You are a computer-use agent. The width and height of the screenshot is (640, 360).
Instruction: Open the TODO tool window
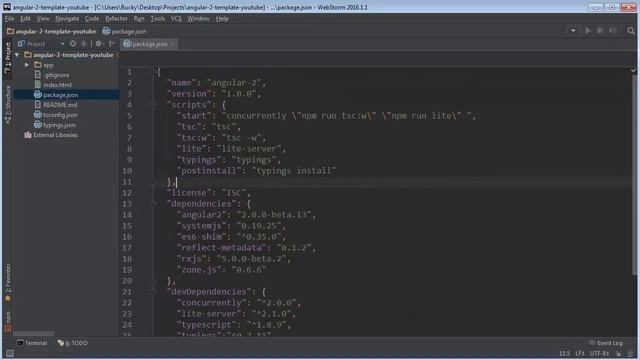click(73, 343)
